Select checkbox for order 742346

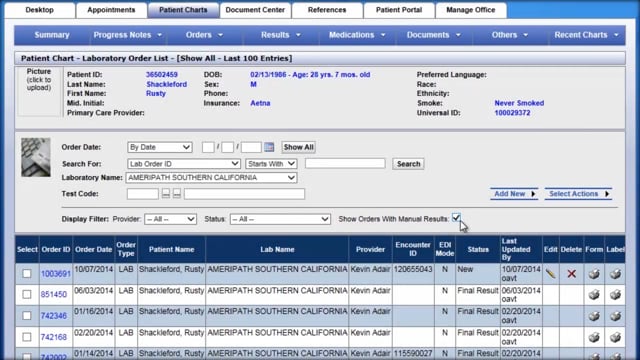(27, 316)
